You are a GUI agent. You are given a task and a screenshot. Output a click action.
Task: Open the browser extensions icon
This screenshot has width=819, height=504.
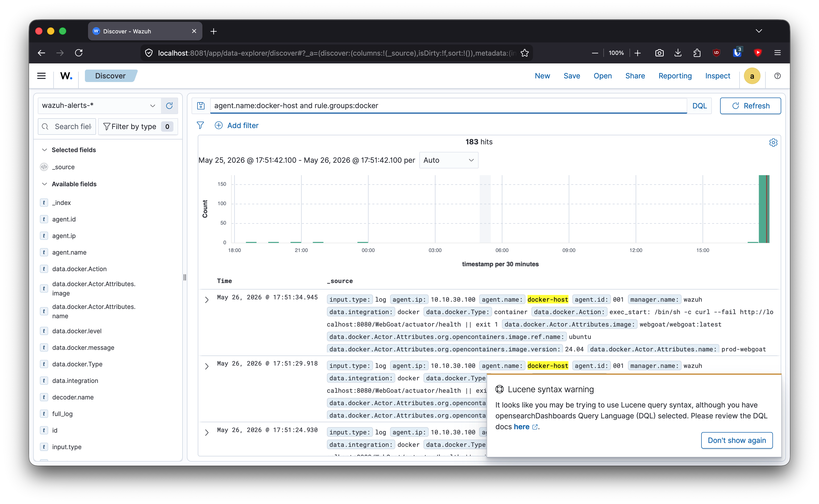click(697, 53)
